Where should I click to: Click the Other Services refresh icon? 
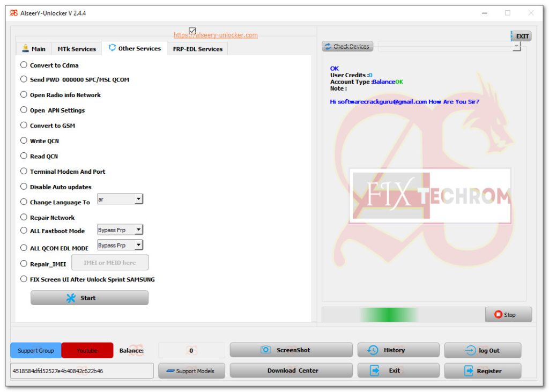tap(112, 48)
